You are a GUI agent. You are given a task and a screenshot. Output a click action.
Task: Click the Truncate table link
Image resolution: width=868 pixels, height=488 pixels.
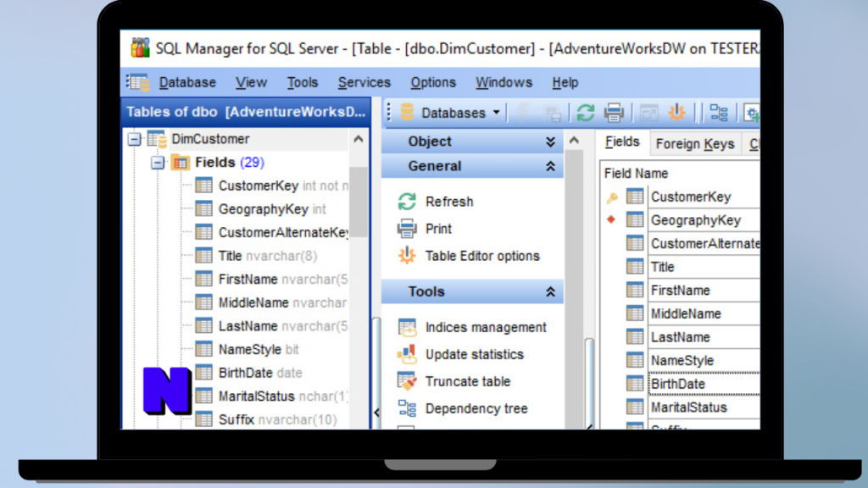click(468, 381)
